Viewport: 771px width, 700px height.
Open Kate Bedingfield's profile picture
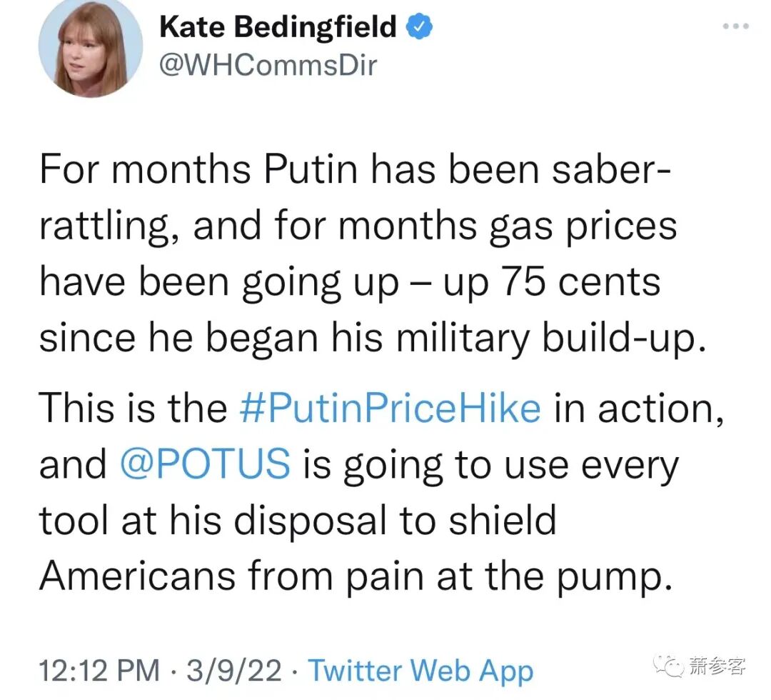(90, 48)
